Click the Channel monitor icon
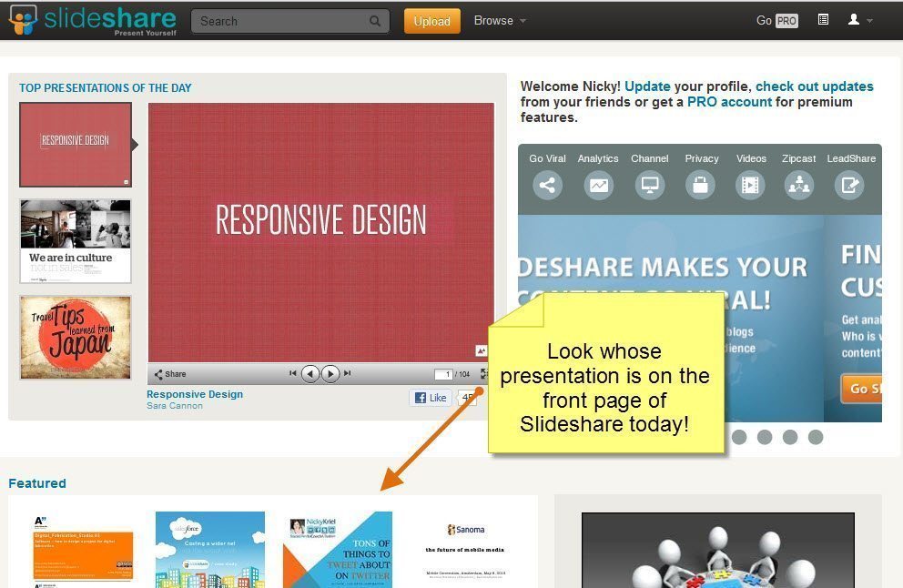This screenshot has width=903, height=588. pyautogui.click(x=650, y=186)
